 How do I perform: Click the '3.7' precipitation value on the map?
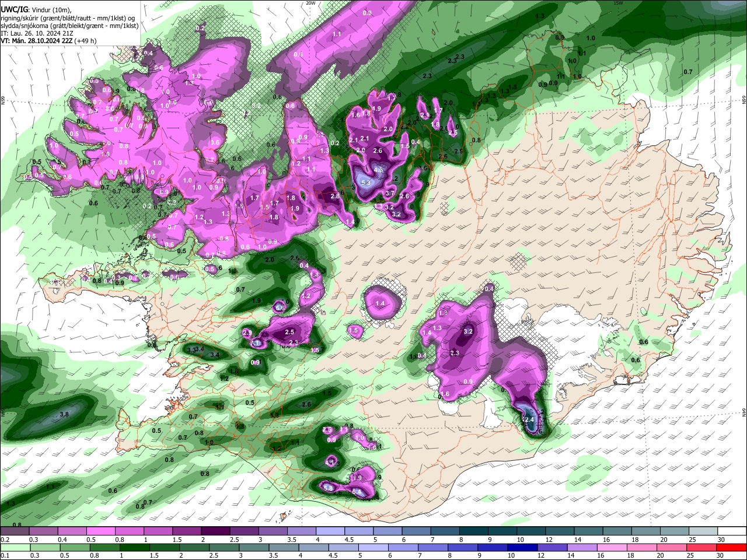coord(390,194)
